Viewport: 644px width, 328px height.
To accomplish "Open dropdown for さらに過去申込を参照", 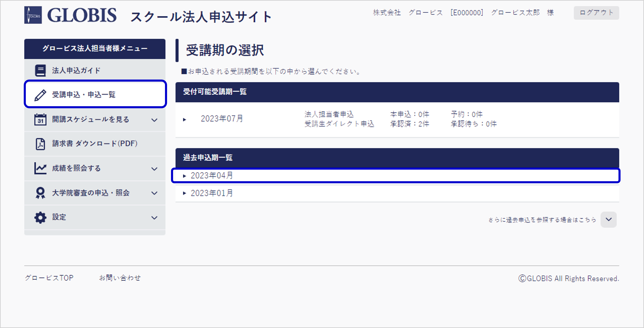I will tap(609, 219).
